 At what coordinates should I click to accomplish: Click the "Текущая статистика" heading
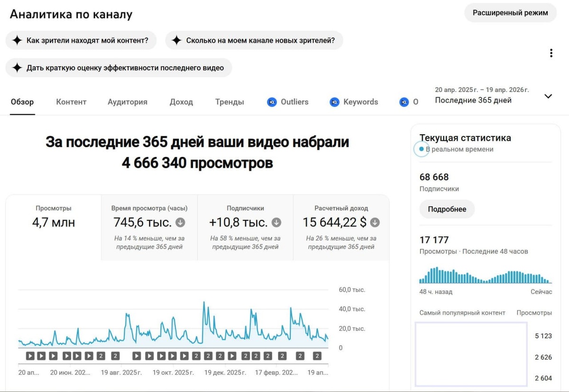tap(465, 138)
